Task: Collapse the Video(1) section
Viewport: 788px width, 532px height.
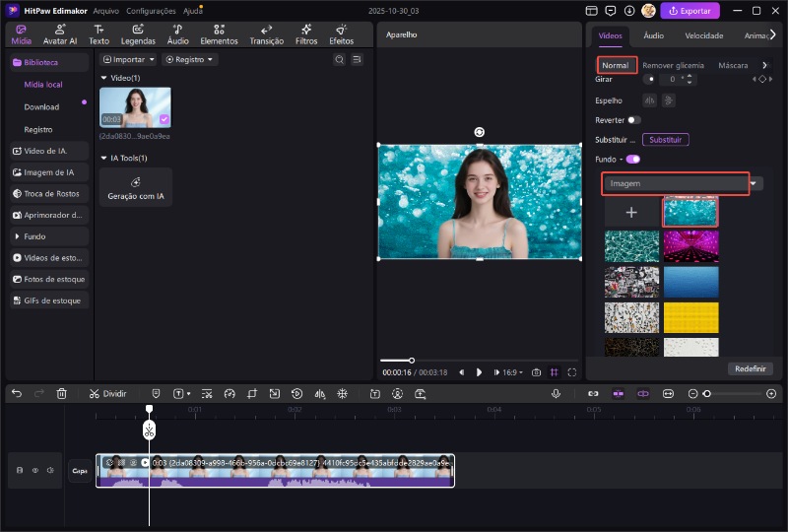Action: click(103, 78)
